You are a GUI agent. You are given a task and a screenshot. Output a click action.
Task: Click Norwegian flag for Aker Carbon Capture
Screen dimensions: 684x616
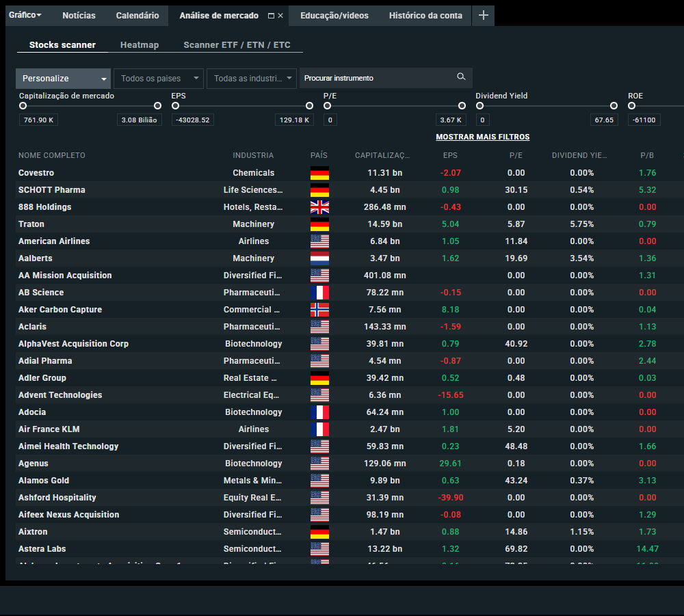[x=319, y=310]
